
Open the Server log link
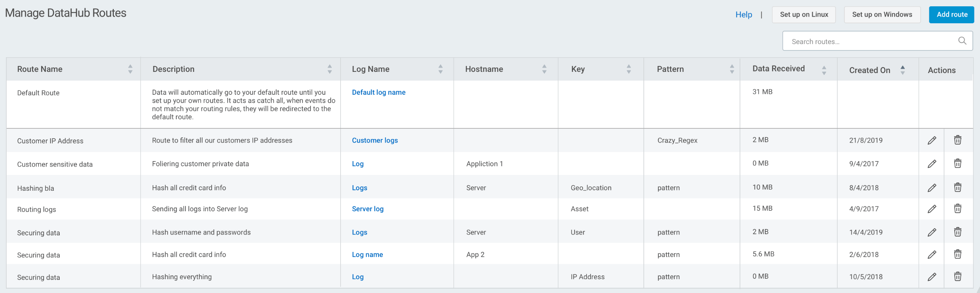367,209
